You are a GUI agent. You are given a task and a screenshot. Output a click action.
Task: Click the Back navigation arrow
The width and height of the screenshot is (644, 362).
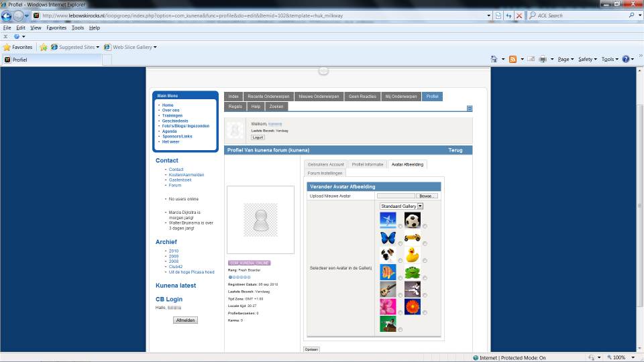pyautogui.click(x=7, y=15)
